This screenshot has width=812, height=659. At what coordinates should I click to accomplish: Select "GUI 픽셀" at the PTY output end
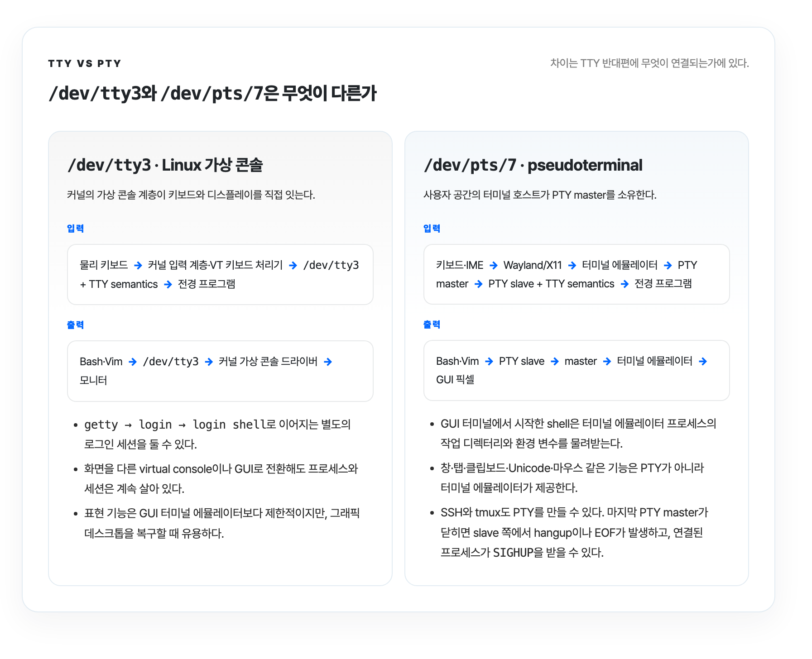click(455, 379)
